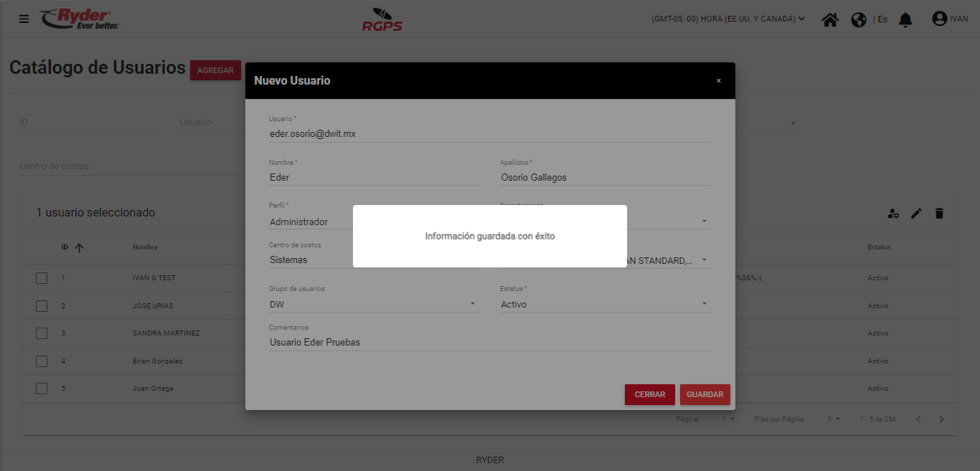Screen dimensions: 980x471
Task: Open notifications bell
Action: tap(905, 19)
